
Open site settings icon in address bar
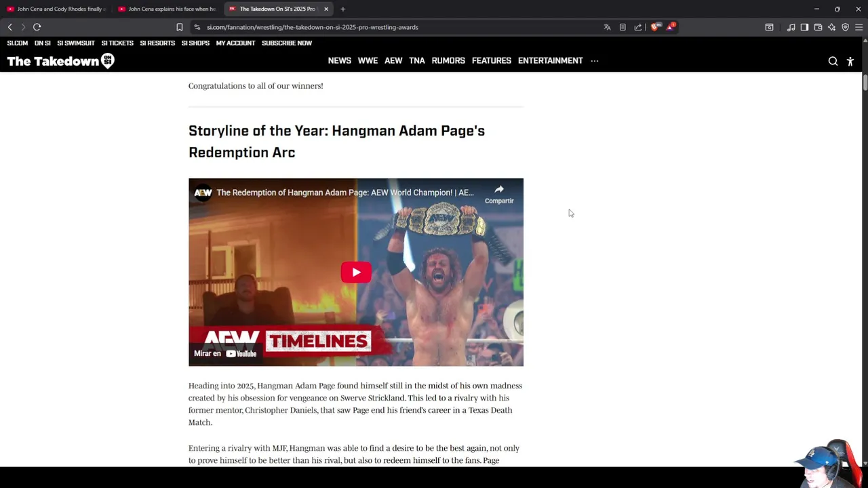click(x=197, y=27)
